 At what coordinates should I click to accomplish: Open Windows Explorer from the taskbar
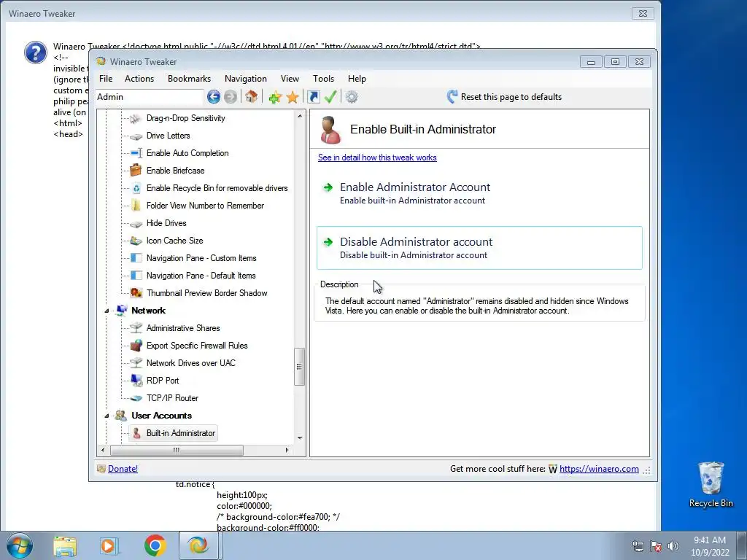(x=65, y=545)
